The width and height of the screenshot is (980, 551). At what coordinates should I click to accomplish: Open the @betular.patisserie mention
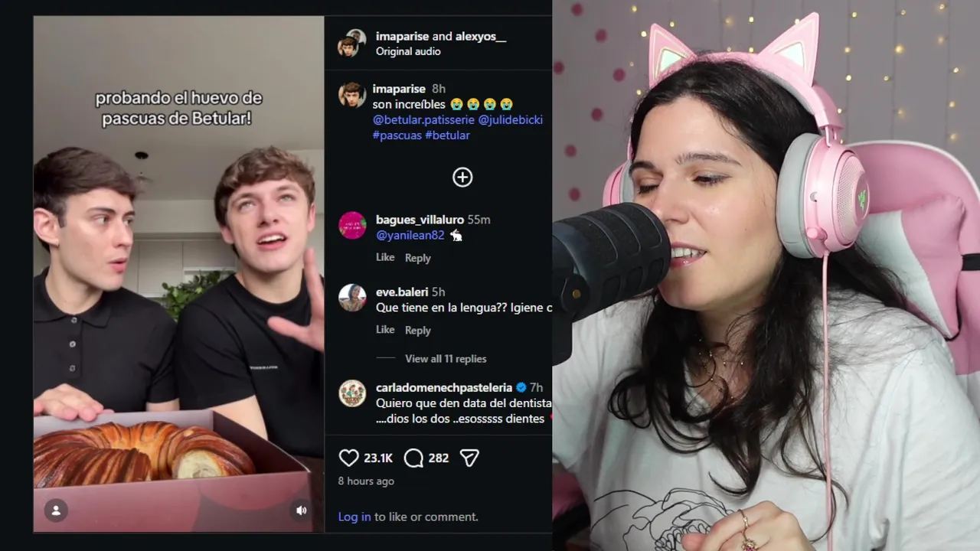click(x=423, y=120)
